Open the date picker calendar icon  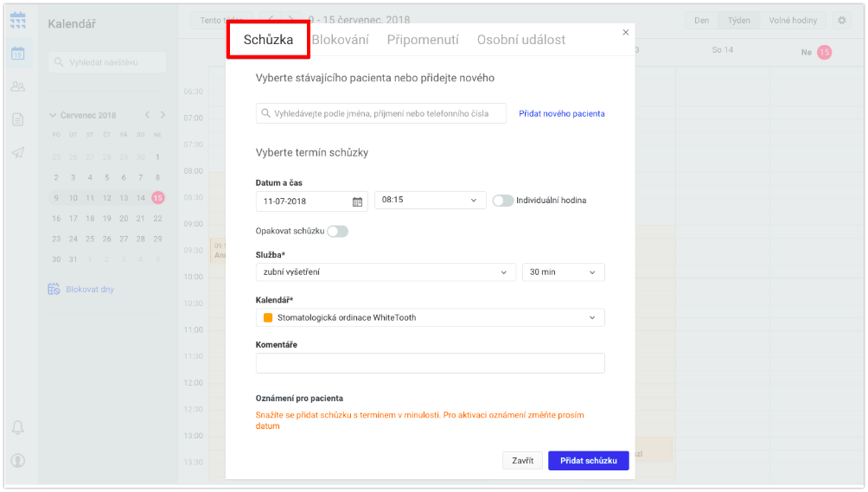pos(358,201)
